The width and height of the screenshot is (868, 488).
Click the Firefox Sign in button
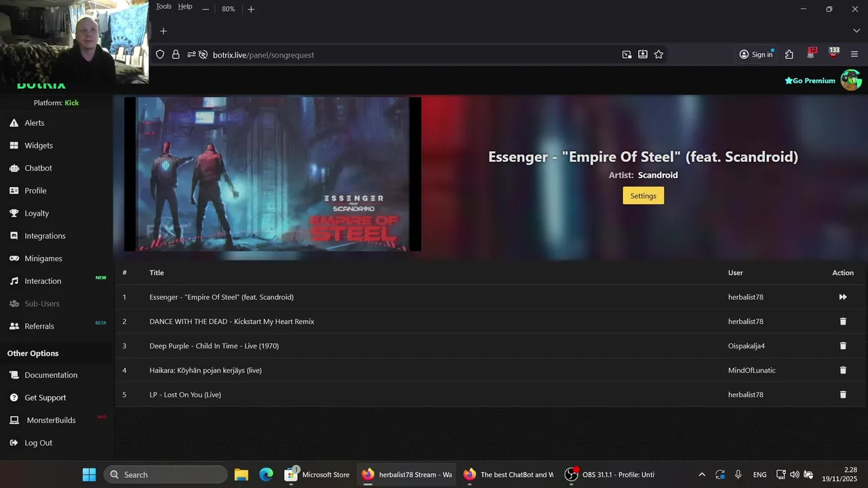pyautogui.click(x=756, y=54)
